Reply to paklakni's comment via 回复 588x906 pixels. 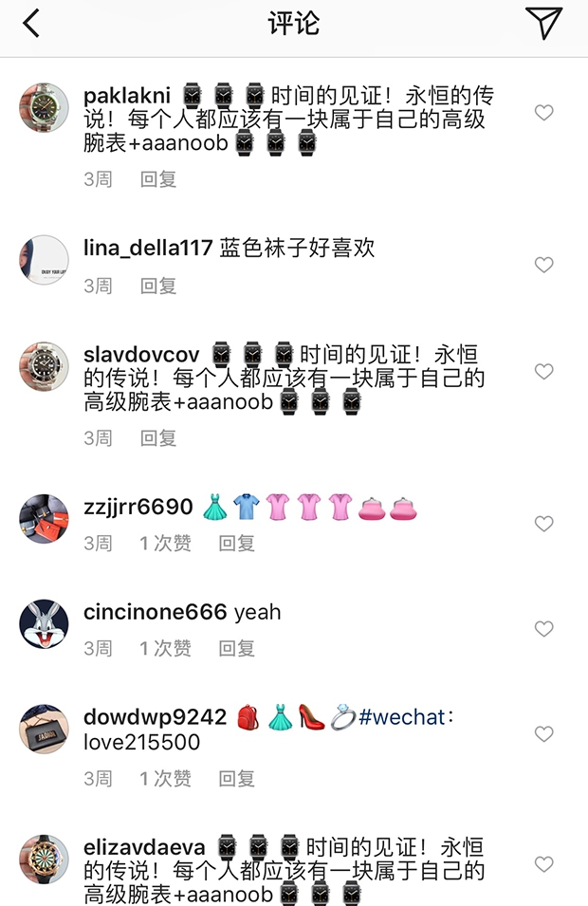158,179
